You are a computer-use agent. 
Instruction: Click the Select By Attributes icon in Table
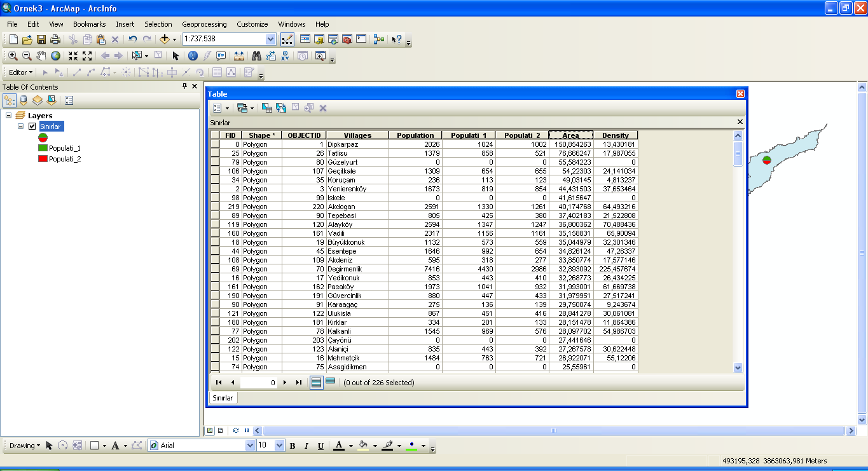tap(267, 108)
